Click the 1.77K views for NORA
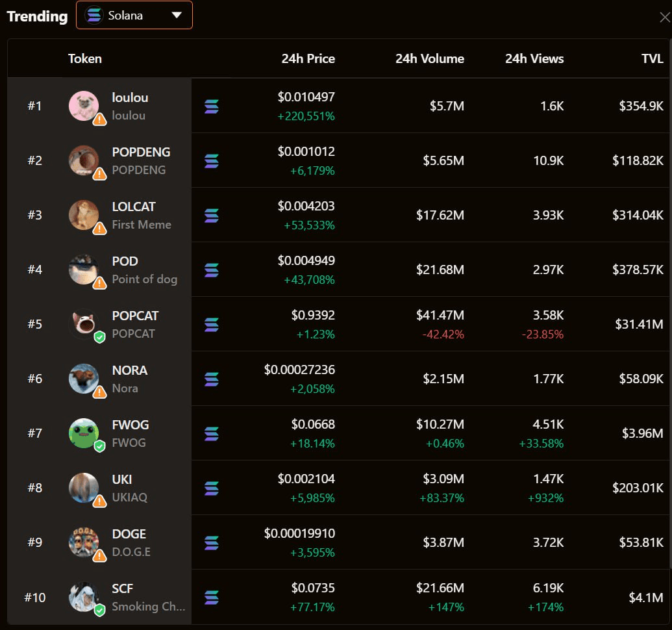The width and height of the screenshot is (672, 630). pos(548,379)
